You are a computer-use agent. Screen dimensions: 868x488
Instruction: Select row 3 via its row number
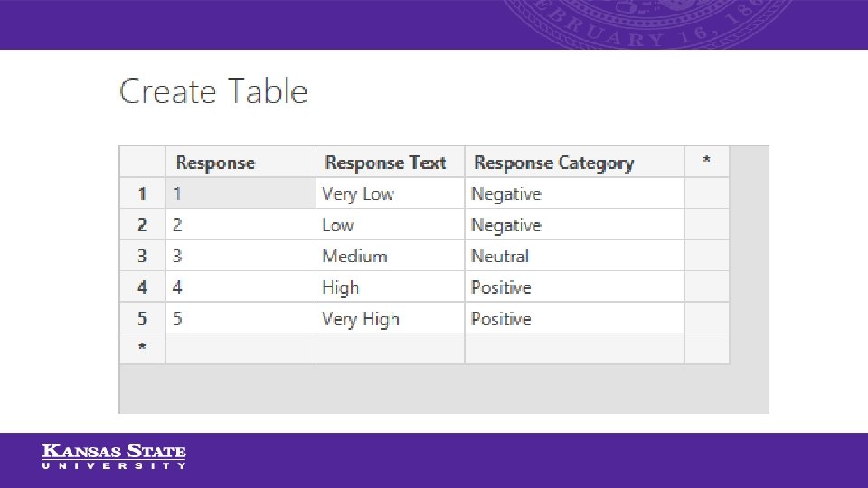click(x=142, y=257)
